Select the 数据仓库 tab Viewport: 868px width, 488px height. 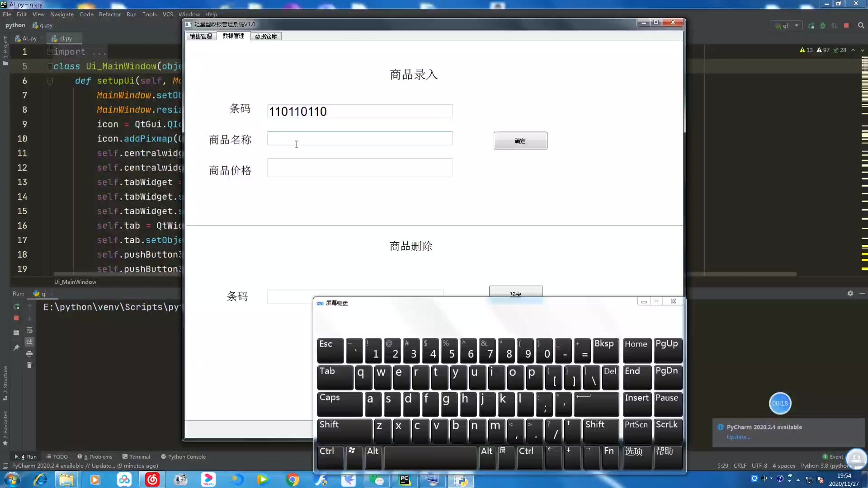coord(266,36)
